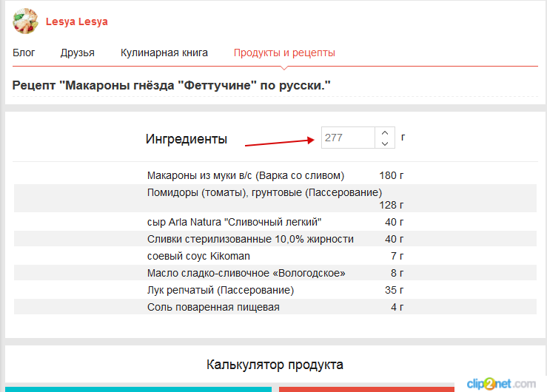Screen dimensions: 547x392
Task: Go to the Кулинарная книга tab
Action: coord(164,53)
